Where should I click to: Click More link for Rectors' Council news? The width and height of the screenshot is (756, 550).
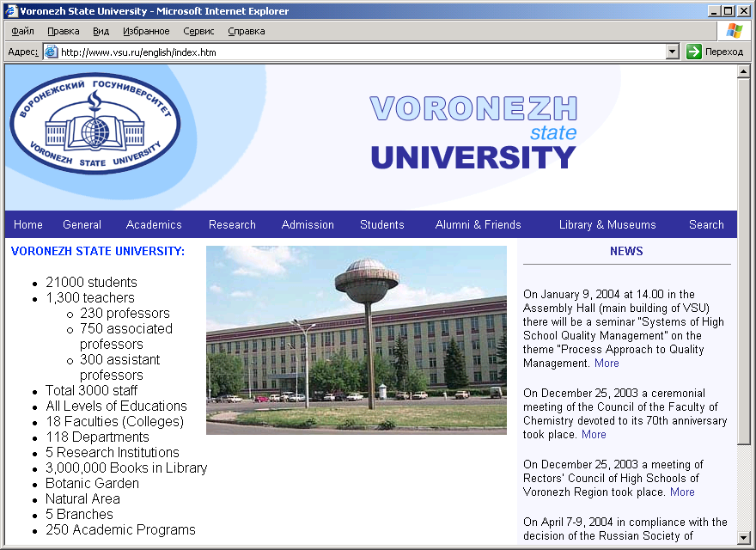(682, 492)
